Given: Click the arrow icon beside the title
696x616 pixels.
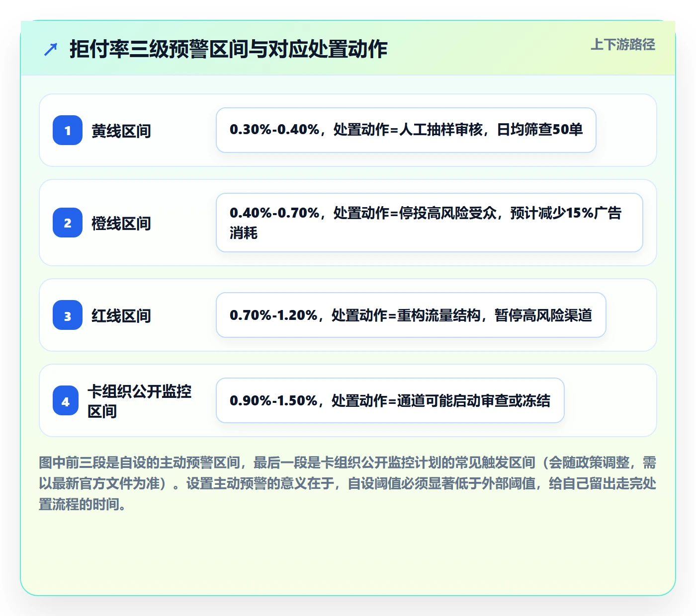Looking at the screenshot, I should tap(51, 49).
